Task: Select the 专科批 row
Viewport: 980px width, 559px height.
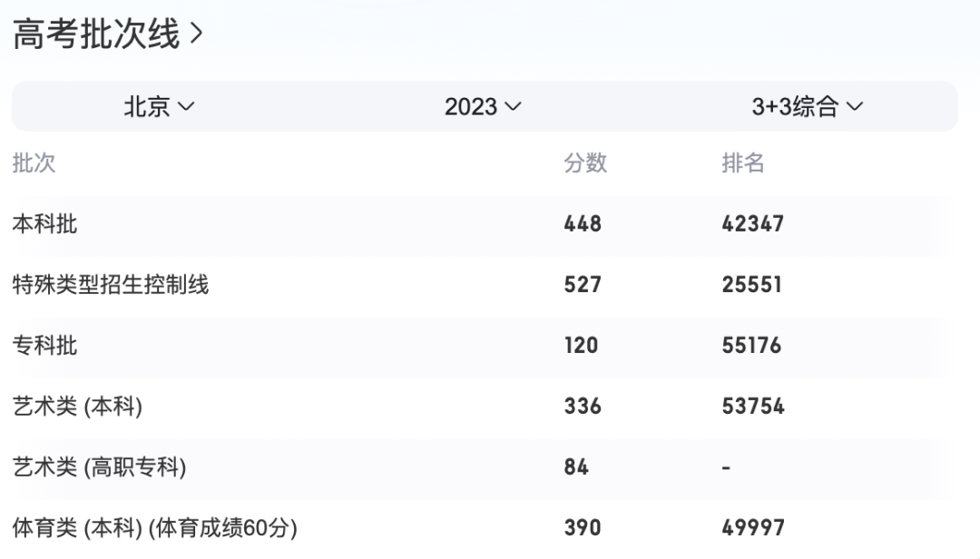Action: (44, 346)
